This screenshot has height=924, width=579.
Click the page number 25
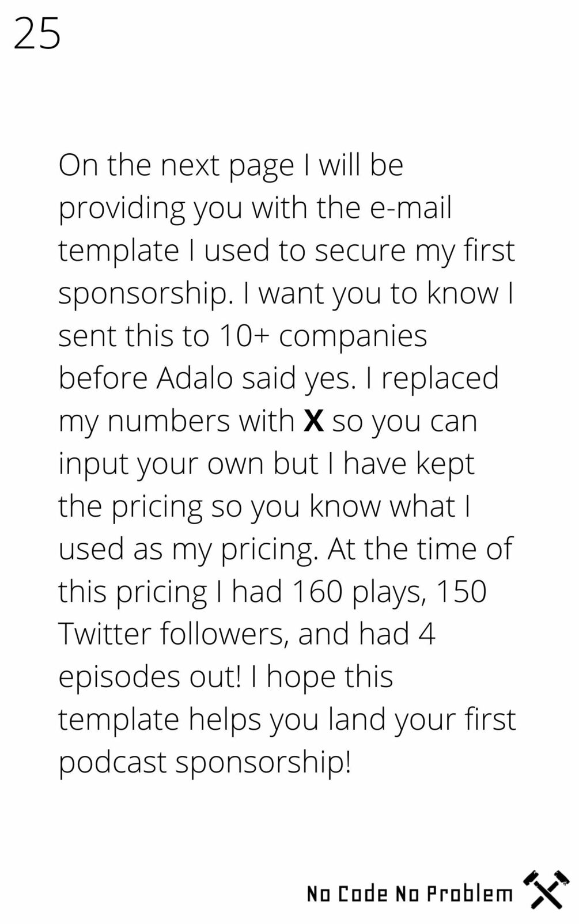click(37, 33)
